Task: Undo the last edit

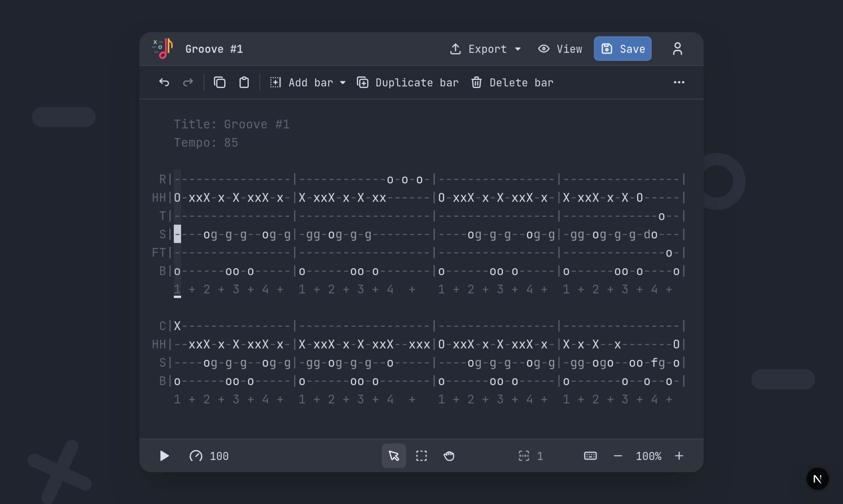Action: click(164, 83)
